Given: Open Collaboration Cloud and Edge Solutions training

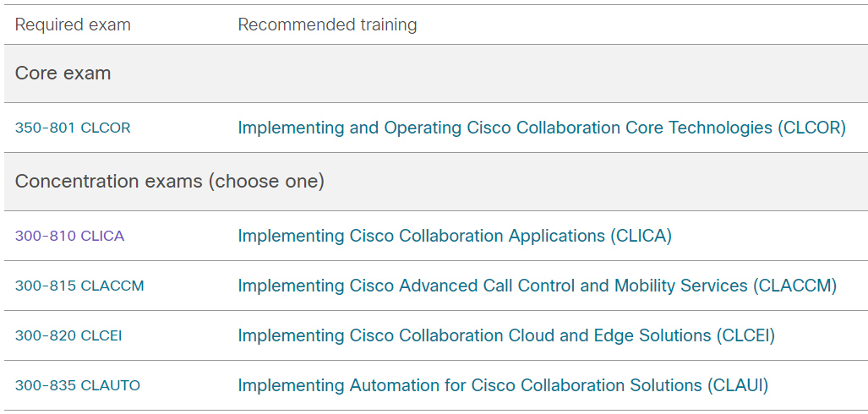Looking at the screenshot, I should [x=505, y=336].
